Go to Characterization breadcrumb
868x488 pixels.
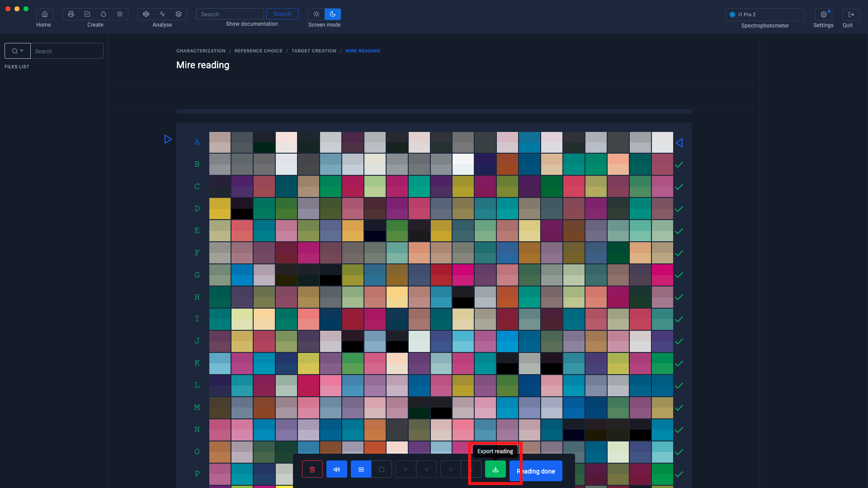tap(201, 51)
